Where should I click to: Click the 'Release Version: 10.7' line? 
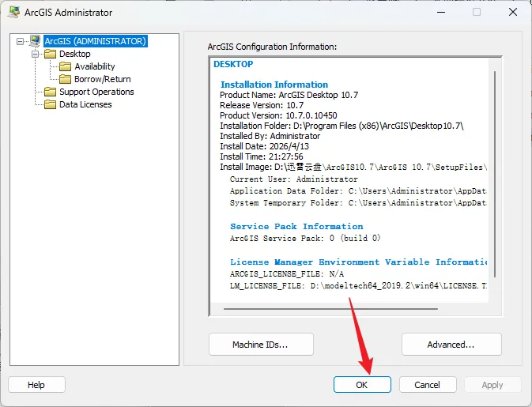[262, 105]
